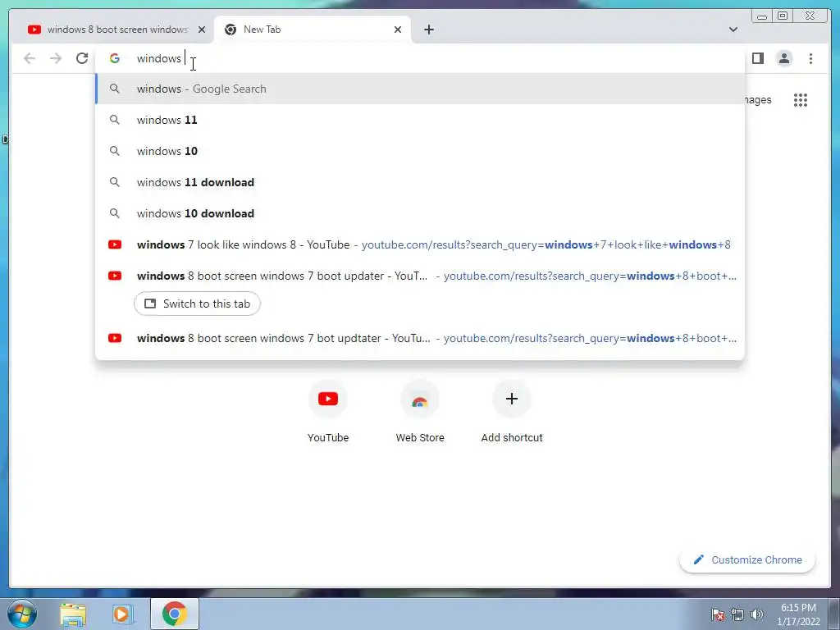The width and height of the screenshot is (840, 630).
Task: Launch Windows Media Player from taskbar
Action: [122, 614]
